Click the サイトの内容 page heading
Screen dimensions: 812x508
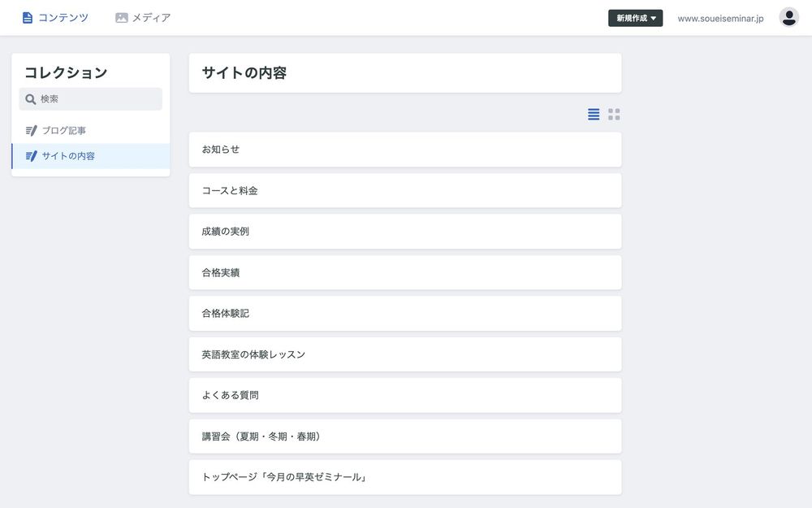pyautogui.click(x=244, y=72)
